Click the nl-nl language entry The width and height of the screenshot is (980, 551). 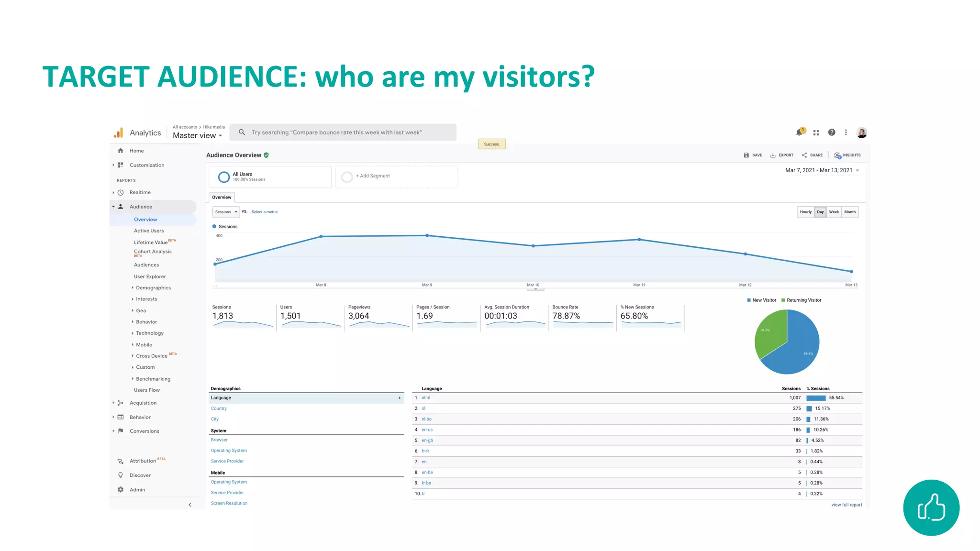point(426,398)
